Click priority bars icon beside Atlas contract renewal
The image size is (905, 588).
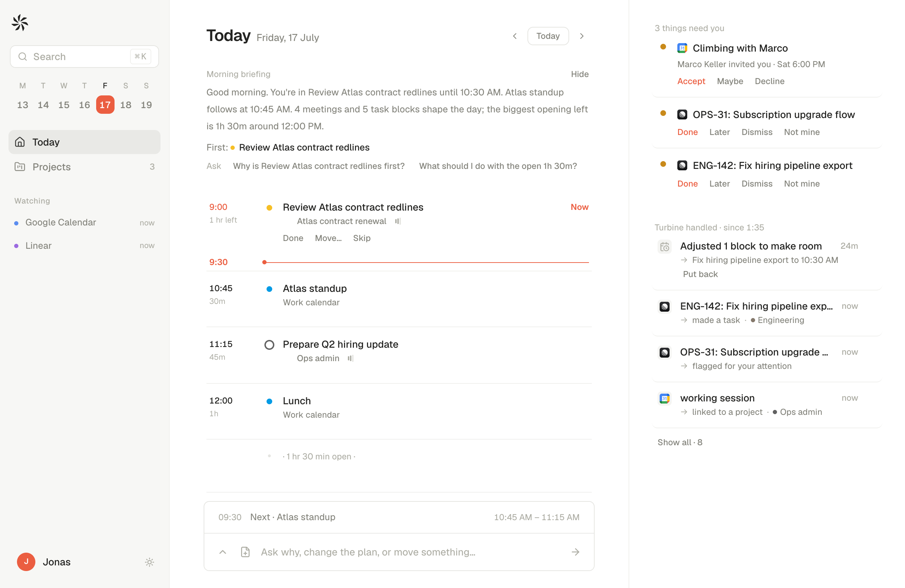click(x=398, y=221)
